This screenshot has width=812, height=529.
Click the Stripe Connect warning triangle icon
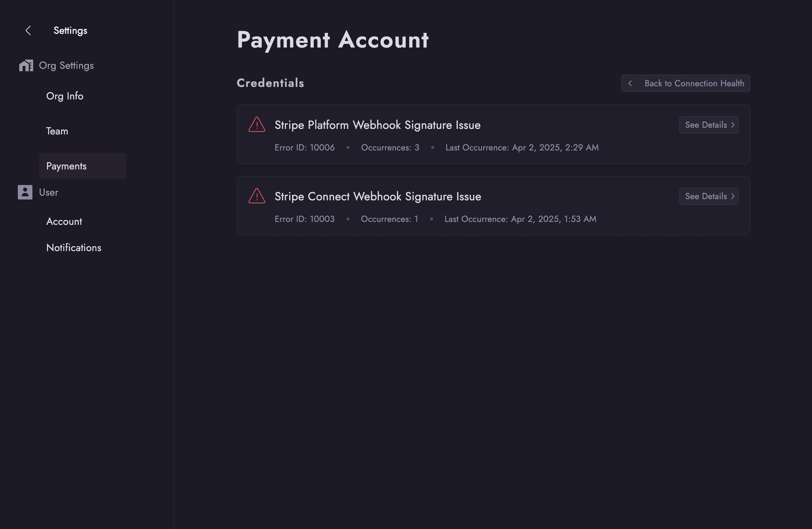click(257, 196)
